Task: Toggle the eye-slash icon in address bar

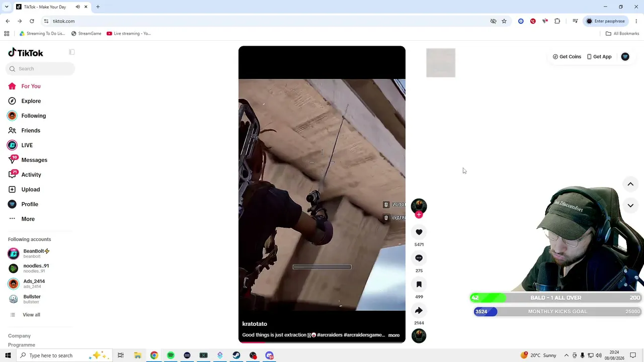Action: click(493, 21)
